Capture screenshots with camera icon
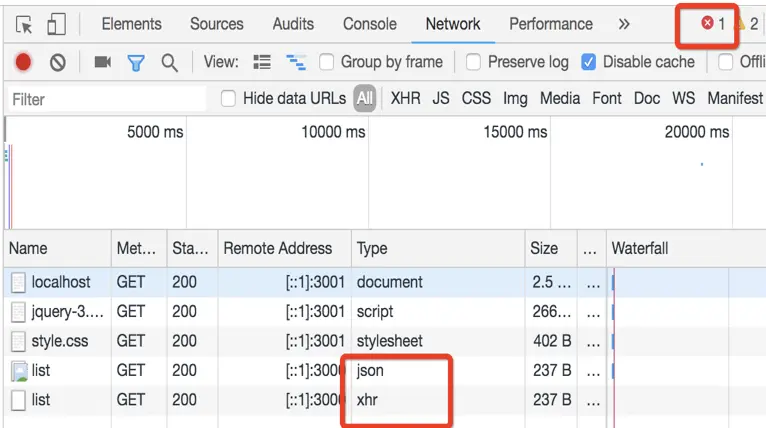Image resolution: width=766 pixels, height=428 pixels. point(103,62)
